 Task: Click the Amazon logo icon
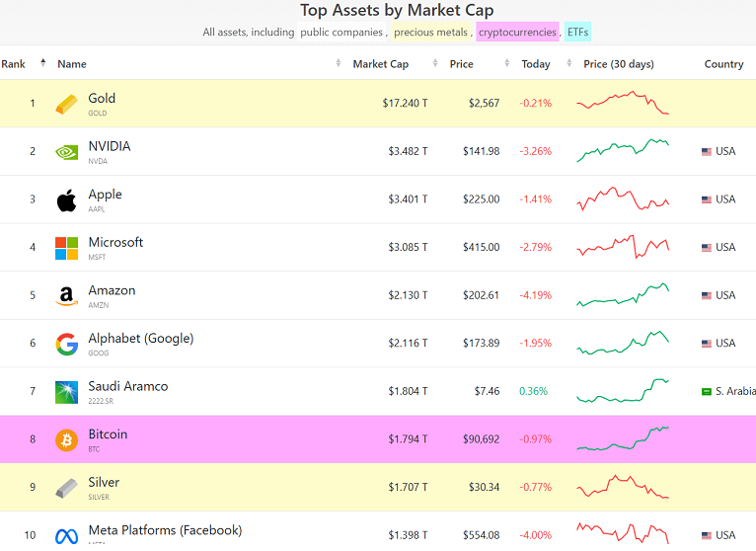pos(66,296)
